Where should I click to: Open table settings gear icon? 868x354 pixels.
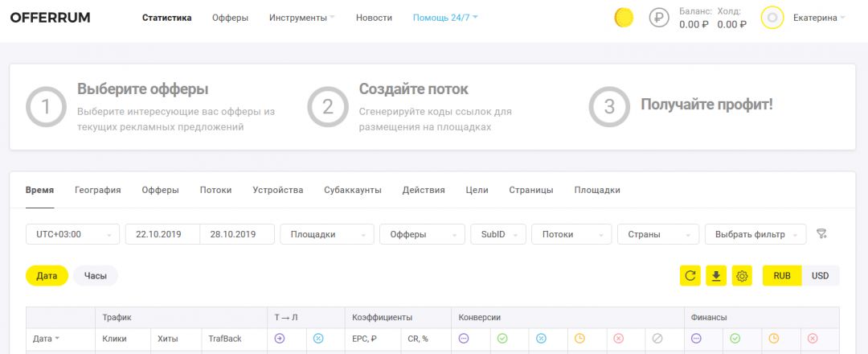743,275
